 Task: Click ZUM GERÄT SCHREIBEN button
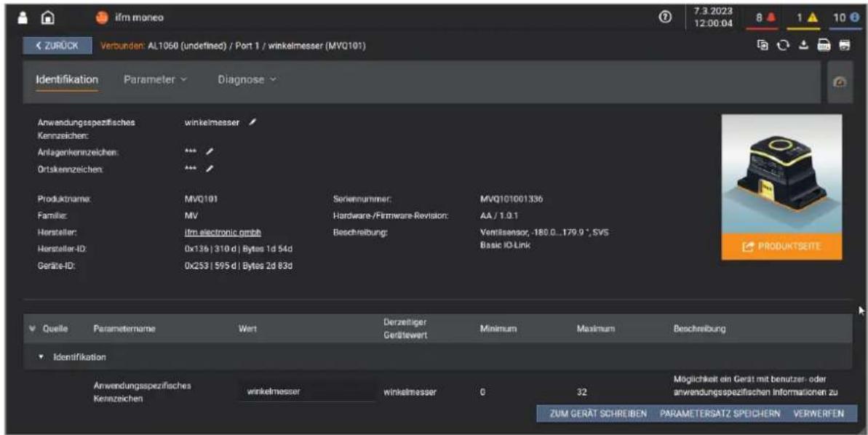click(x=598, y=413)
